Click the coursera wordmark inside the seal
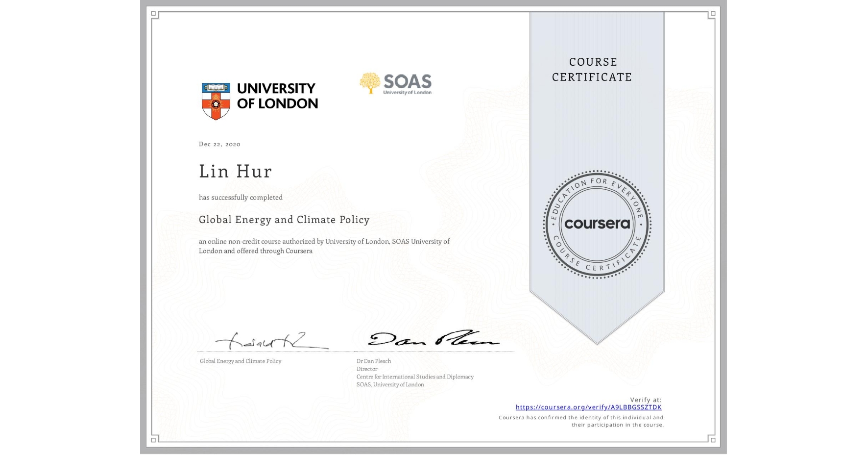 (597, 224)
